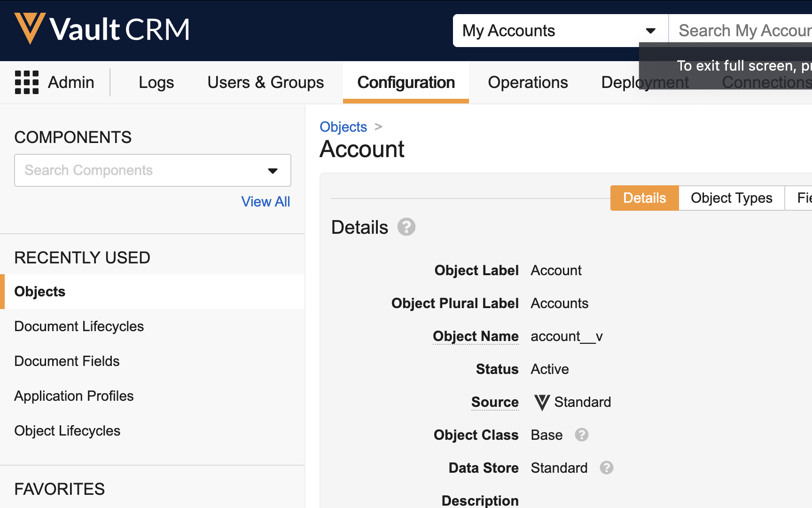Click help icon next to Data Store
This screenshot has width=812, height=508.
(606, 468)
